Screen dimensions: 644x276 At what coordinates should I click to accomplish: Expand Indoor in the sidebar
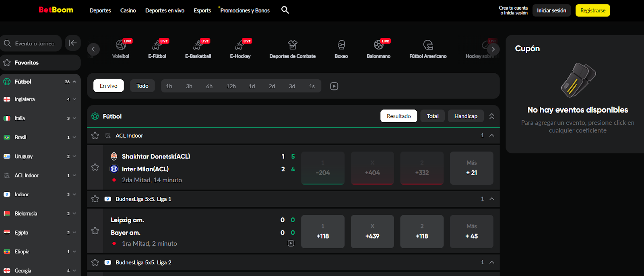(74, 194)
